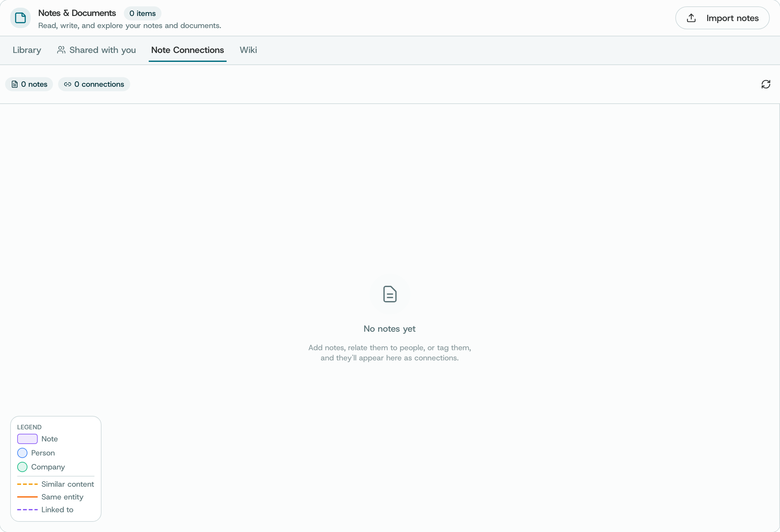
Task: Click the Person legend blue circle
Action: [x=22, y=453]
